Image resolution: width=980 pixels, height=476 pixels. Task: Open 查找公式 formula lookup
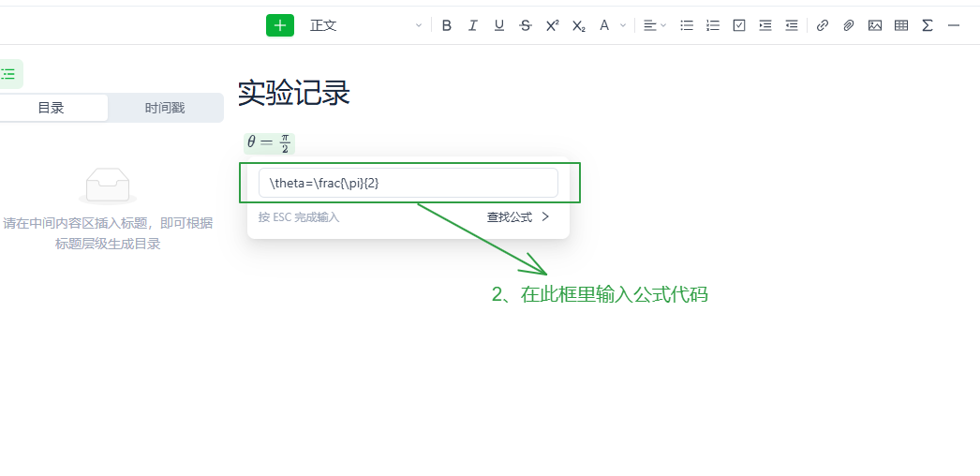[x=517, y=217]
